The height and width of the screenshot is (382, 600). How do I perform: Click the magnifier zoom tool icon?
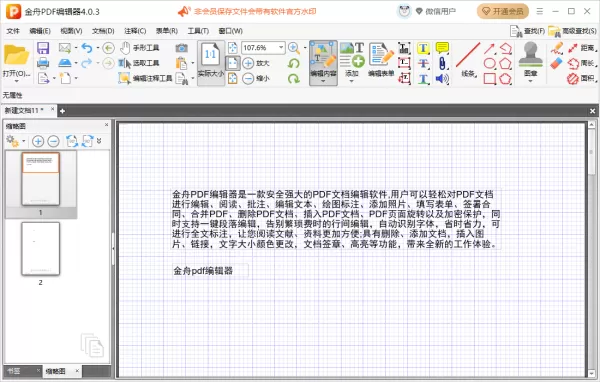(x=293, y=48)
